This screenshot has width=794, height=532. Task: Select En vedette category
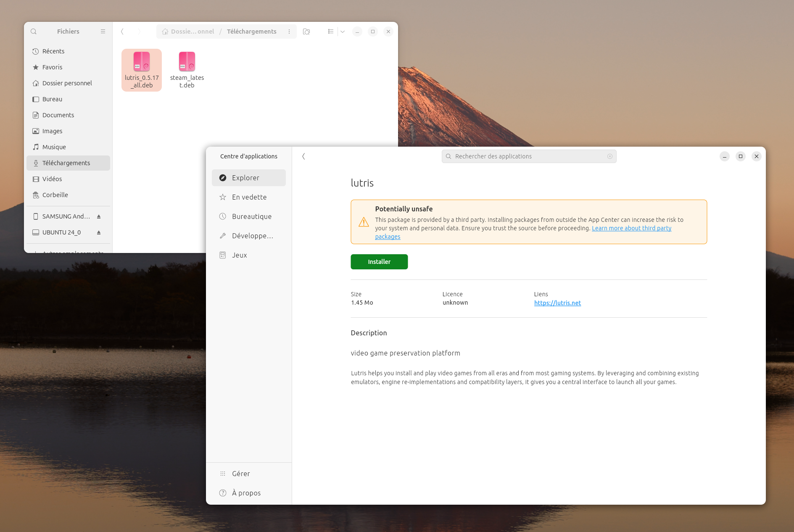[x=249, y=197]
